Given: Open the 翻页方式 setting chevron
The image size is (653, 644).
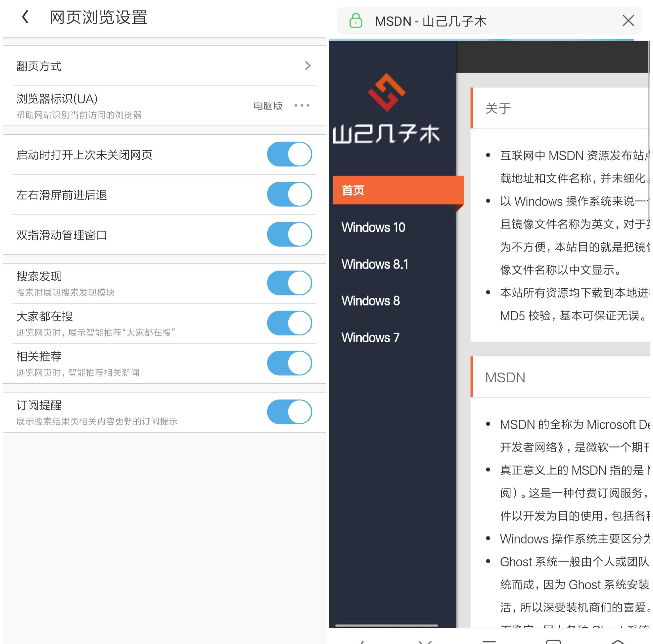Looking at the screenshot, I should pos(308,66).
